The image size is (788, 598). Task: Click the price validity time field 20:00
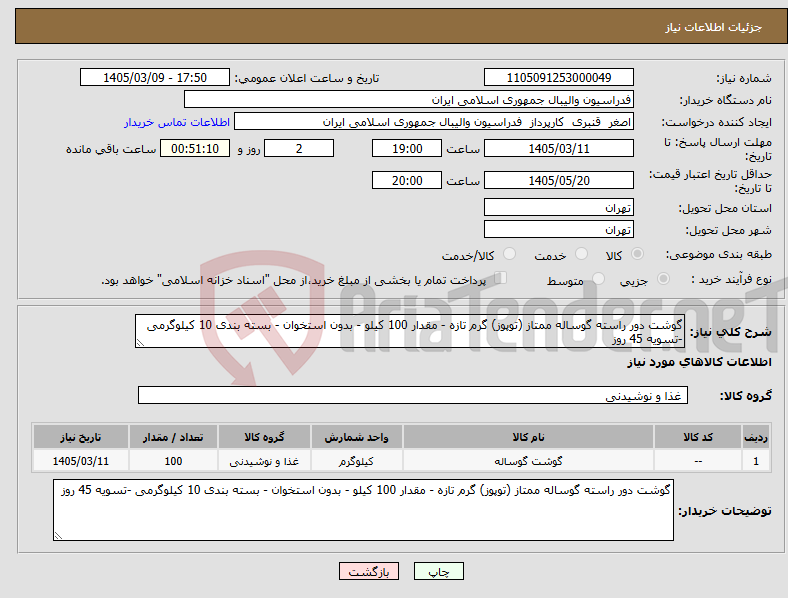point(407,180)
